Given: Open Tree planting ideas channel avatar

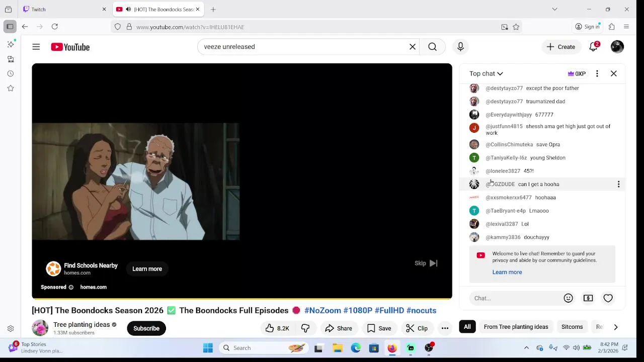Looking at the screenshot, I should click(x=40, y=328).
